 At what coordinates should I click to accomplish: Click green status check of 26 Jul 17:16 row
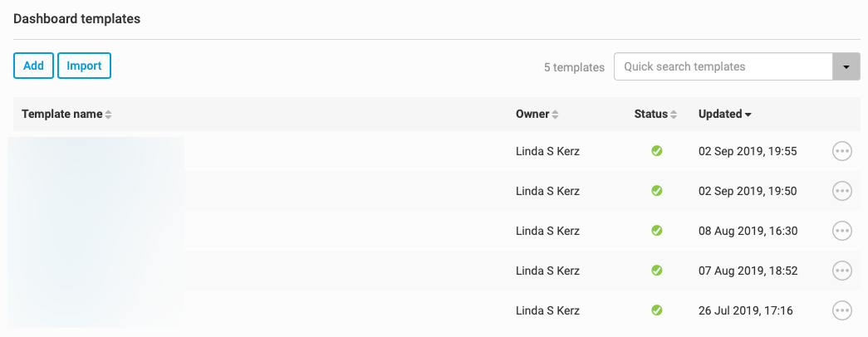656,310
